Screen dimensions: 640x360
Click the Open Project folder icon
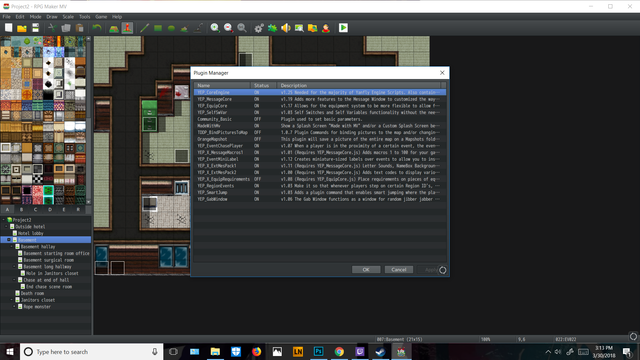pos(22,28)
